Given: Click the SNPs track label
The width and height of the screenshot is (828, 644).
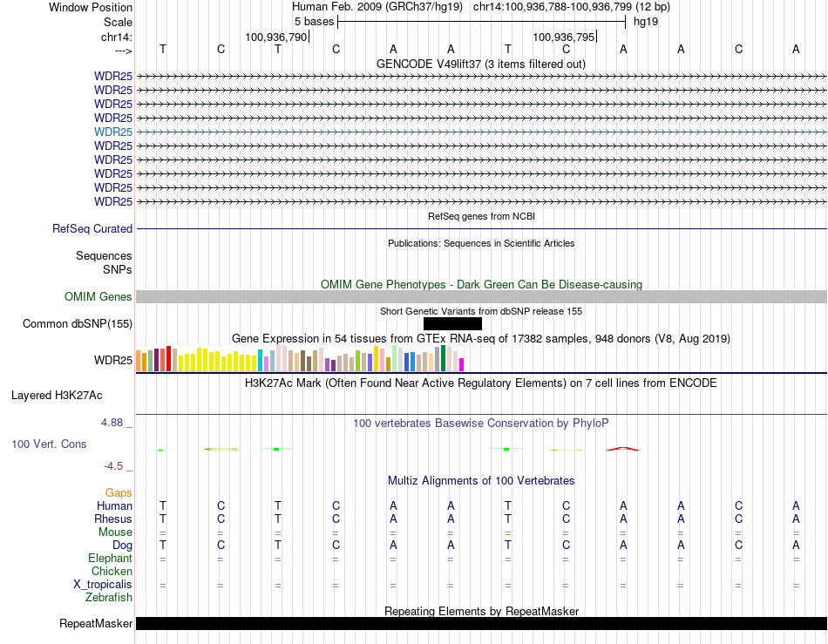Looking at the screenshot, I should point(118,269).
